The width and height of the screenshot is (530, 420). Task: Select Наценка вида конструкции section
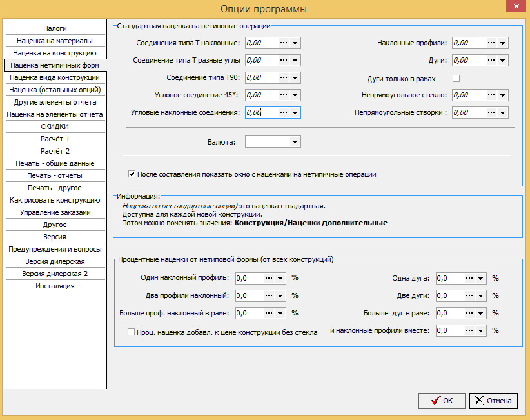[55, 78]
